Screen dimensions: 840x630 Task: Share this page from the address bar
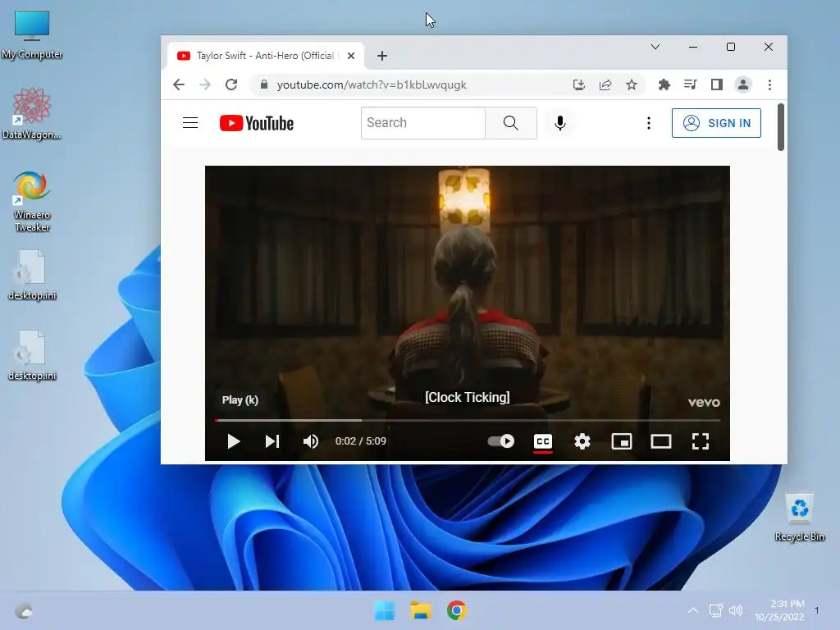(605, 84)
